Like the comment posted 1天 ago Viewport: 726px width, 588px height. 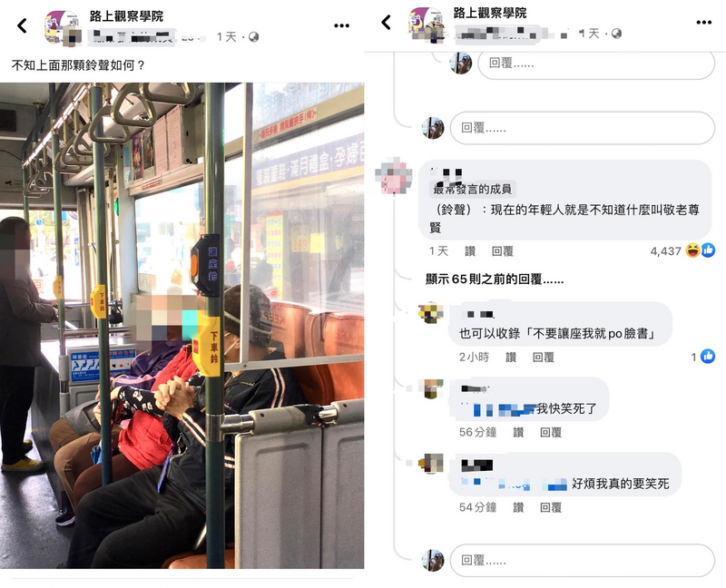coord(470,251)
